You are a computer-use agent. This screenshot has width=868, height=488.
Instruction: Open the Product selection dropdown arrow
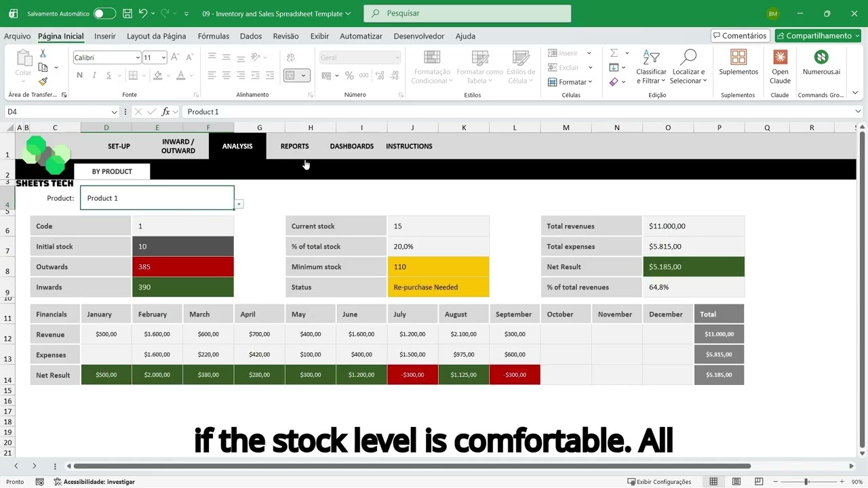click(239, 204)
